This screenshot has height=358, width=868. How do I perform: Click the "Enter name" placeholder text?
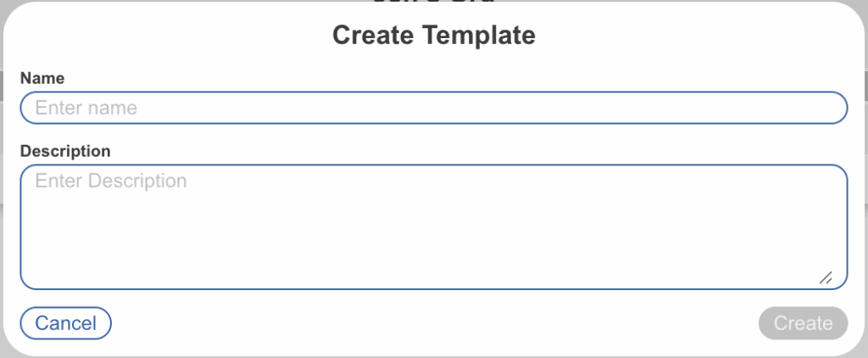click(86, 108)
